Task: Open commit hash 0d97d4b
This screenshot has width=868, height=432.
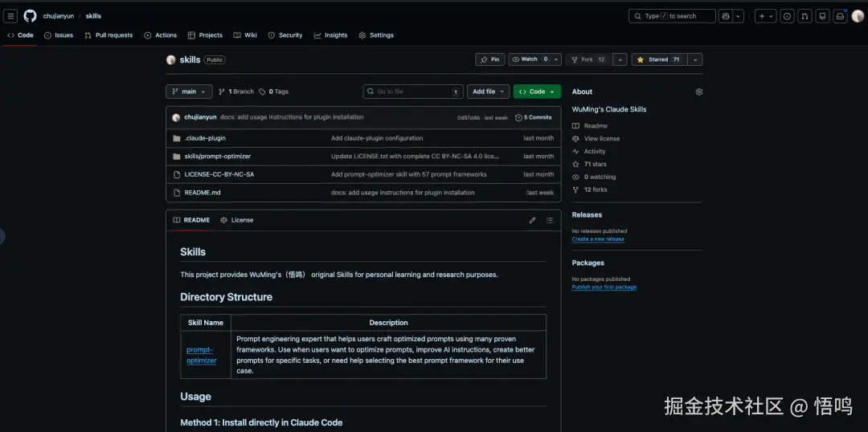Action: coord(469,118)
